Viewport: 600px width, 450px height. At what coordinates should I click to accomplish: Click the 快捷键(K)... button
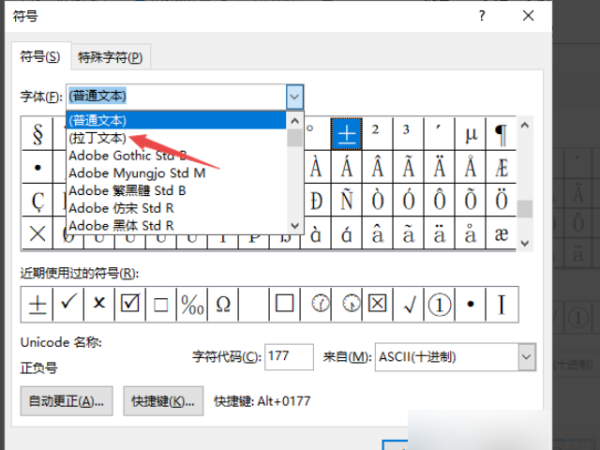pos(163,401)
